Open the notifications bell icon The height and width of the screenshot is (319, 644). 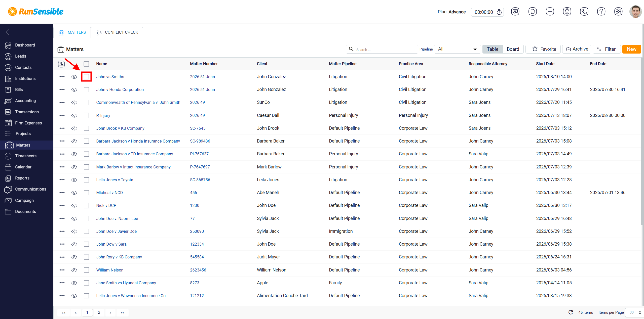567,12
